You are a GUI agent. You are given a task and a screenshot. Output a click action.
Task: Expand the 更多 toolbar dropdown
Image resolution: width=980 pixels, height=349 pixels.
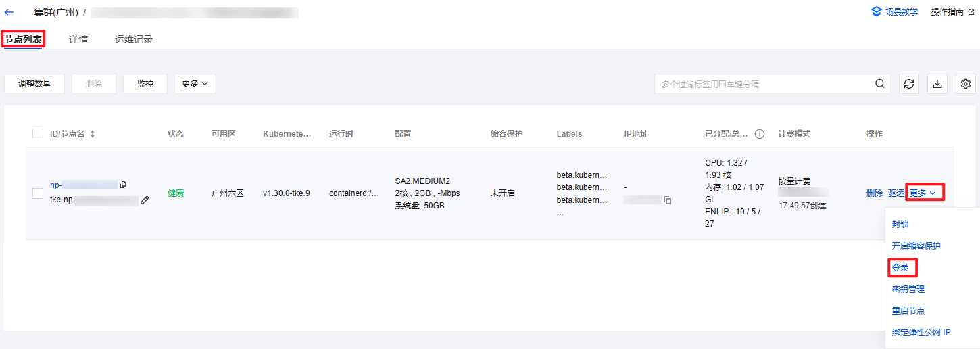click(195, 84)
